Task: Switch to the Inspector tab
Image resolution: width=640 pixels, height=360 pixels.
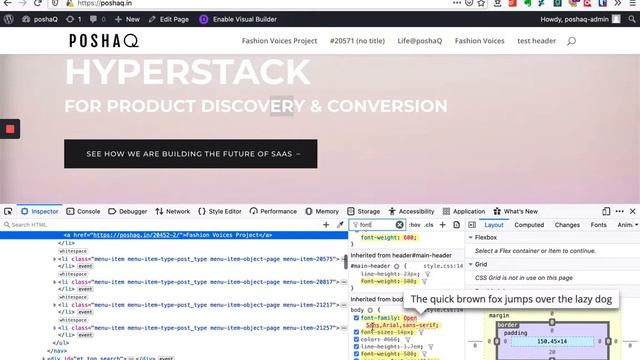Action: pos(40,211)
